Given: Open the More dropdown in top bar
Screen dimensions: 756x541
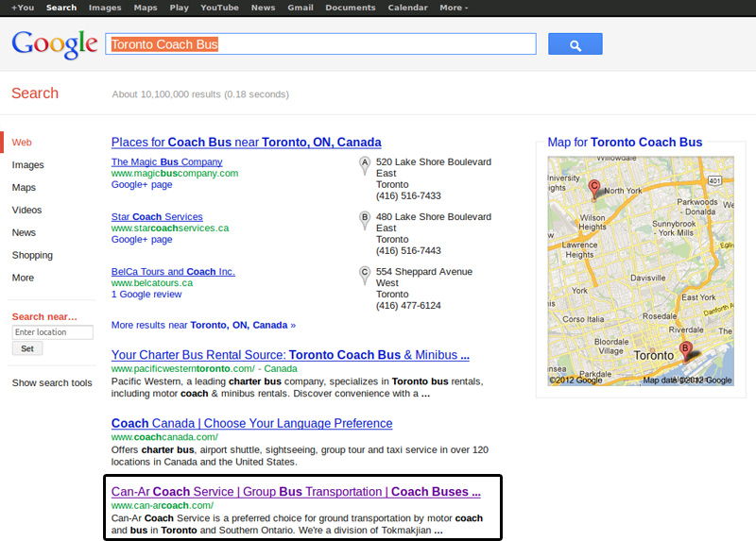Looking at the screenshot, I should 454,8.
